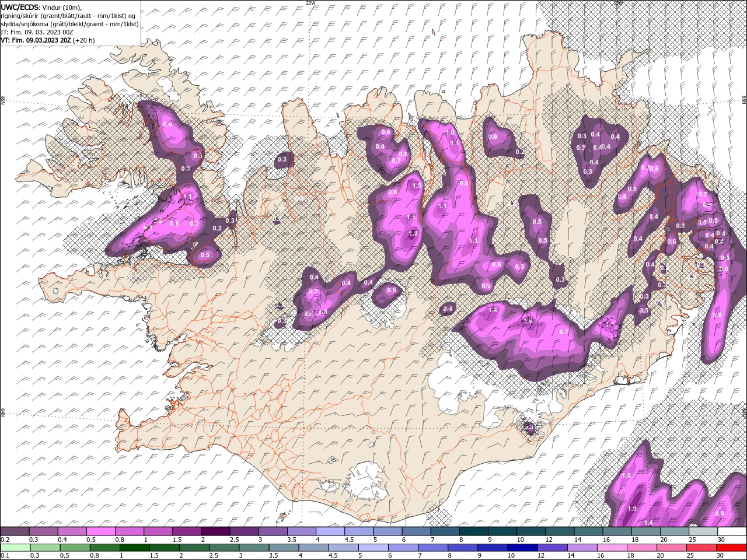Click the 'rigning/skúrir' legend description line

(68, 16)
